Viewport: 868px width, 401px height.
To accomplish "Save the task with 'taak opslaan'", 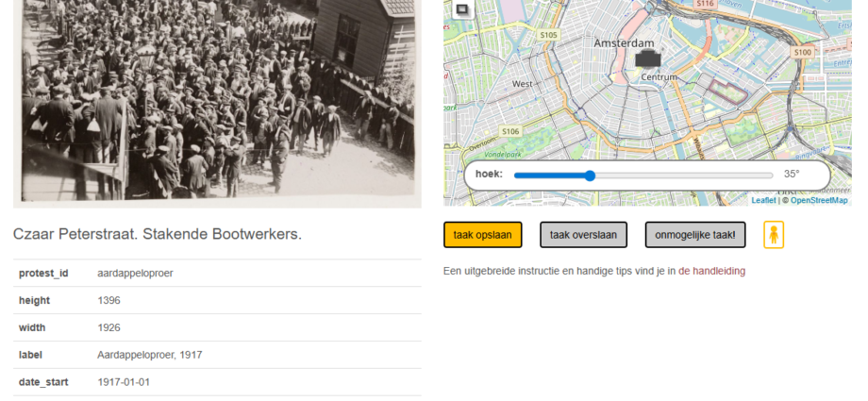I will pyautogui.click(x=482, y=235).
